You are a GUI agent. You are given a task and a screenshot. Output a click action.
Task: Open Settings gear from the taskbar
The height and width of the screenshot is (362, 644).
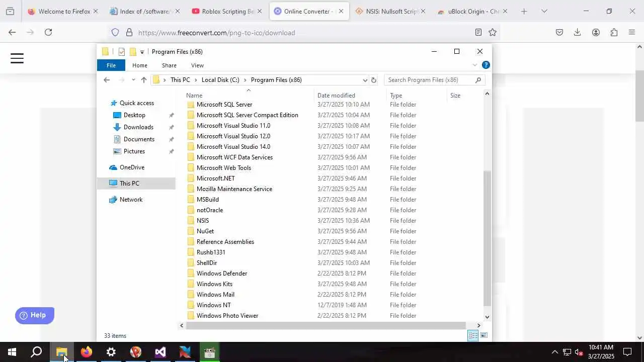(111, 352)
